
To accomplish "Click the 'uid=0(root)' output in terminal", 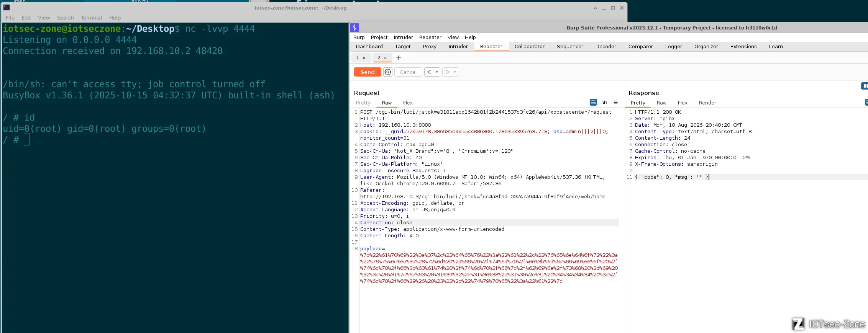I will (x=32, y=129).
